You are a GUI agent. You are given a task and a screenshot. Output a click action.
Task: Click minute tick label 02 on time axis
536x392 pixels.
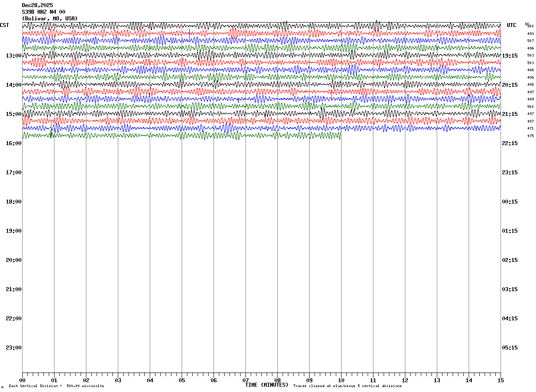coord(86,380)
